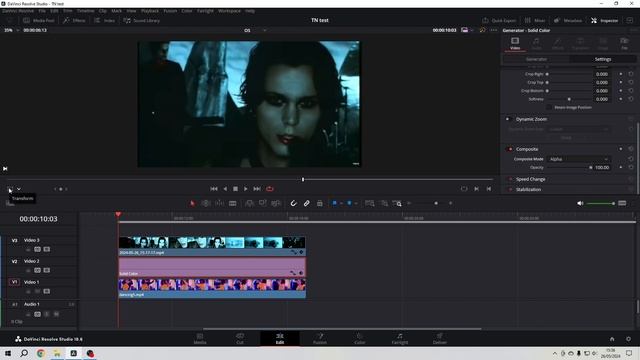
Task: Open the Media Pool panel
Action: pyautogui.click(x=39, y=20)
